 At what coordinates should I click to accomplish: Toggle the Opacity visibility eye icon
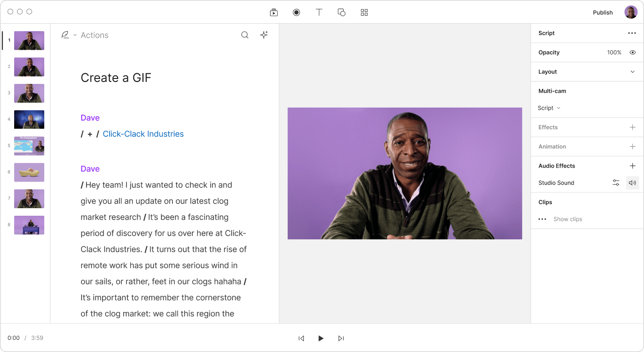click(x=632, y=52)
